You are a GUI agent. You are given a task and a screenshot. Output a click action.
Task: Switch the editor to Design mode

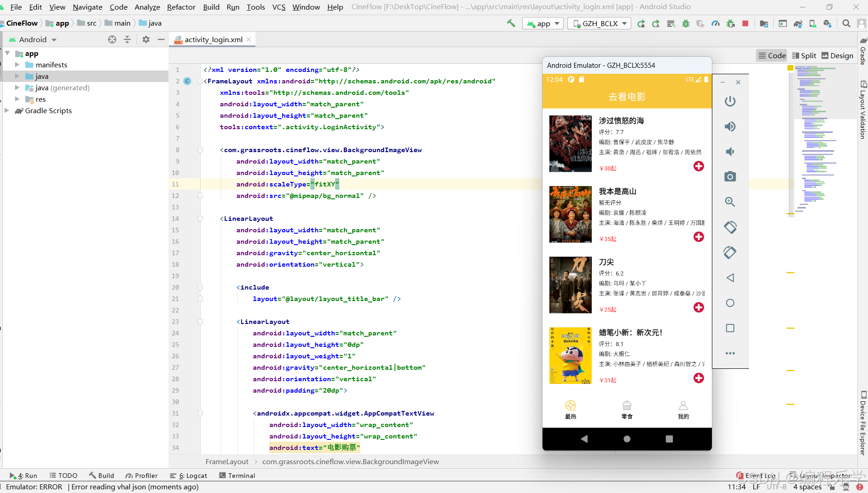tap(837, 55)
